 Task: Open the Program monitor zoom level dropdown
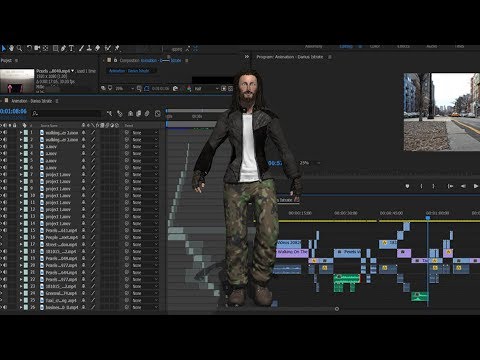coord(310,163)
